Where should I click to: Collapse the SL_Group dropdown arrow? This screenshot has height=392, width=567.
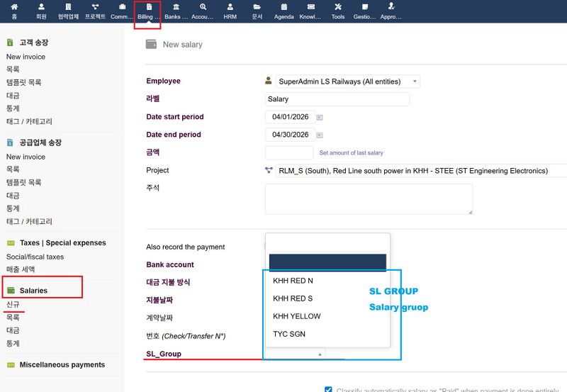320,354
